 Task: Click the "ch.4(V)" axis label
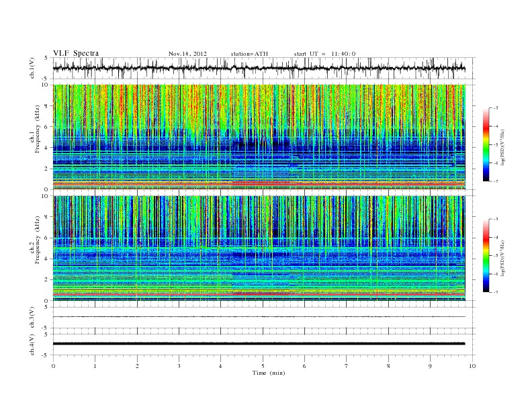[32, 345]
